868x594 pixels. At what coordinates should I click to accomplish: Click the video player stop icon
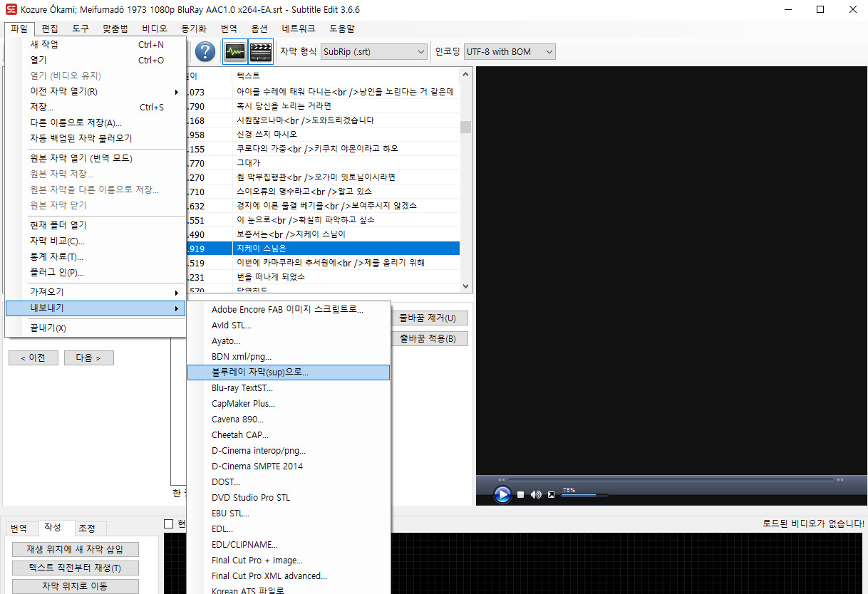tap(521, 494)
